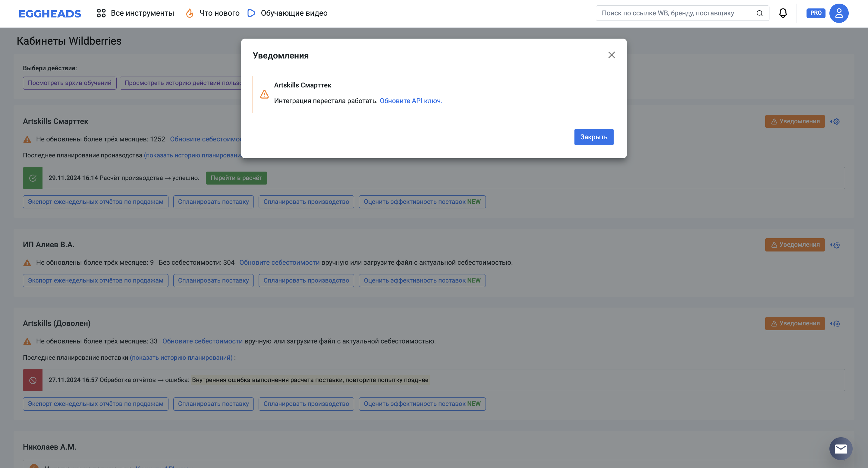The width and height of the screenshot is (868, 468).
Task: Click the four-circles tools grid icon
Action: 101,13
